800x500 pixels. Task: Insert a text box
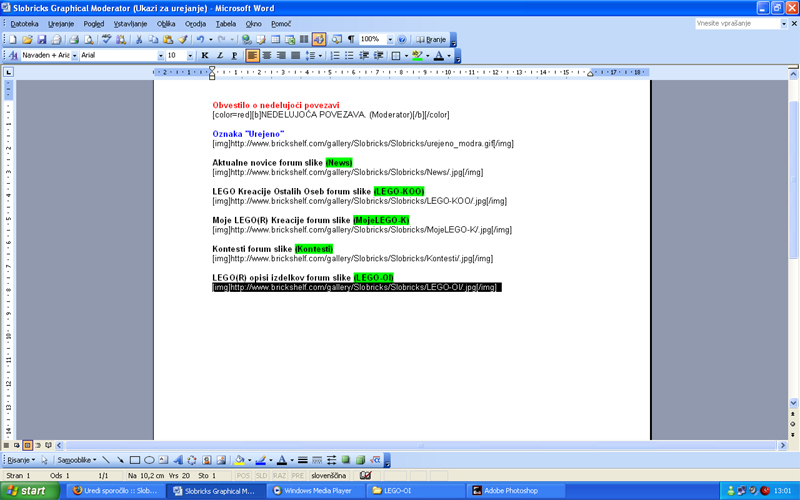point(163,460)
